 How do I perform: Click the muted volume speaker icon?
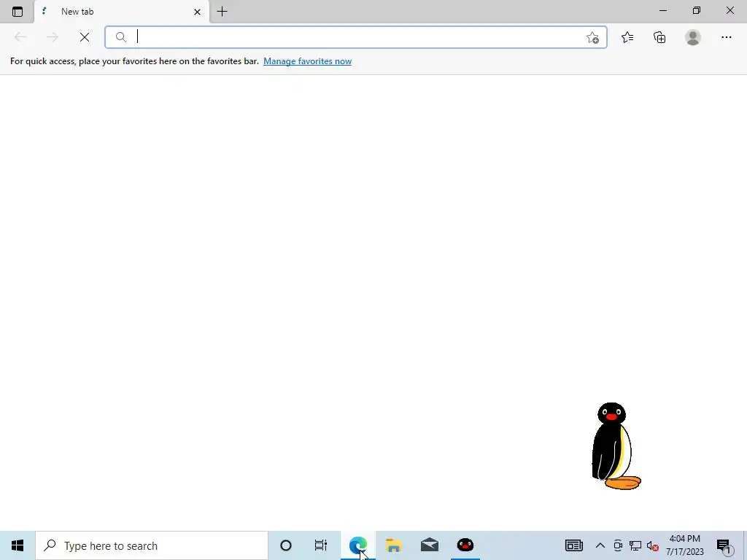pyautogui.click(x=653, y=545)
